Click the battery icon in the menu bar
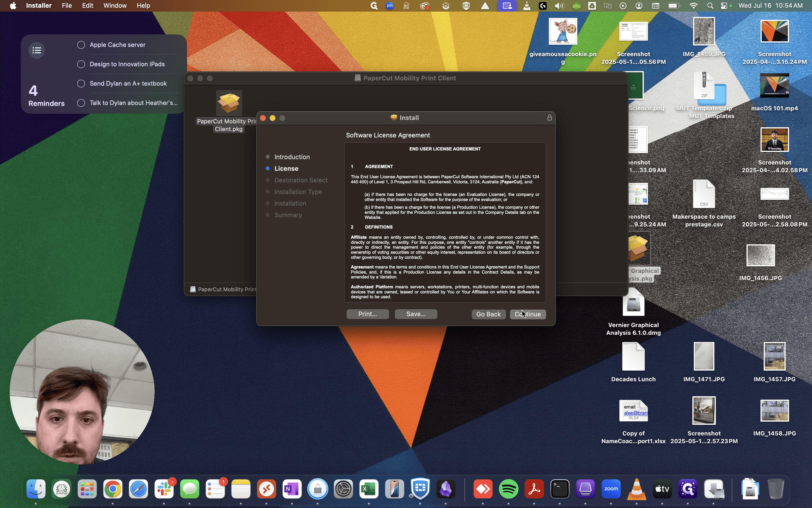 click(674, 6)
